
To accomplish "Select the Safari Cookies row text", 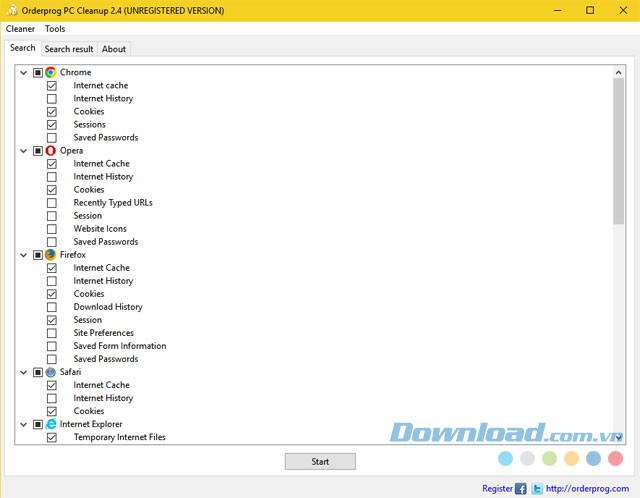I will pos(89,411).
